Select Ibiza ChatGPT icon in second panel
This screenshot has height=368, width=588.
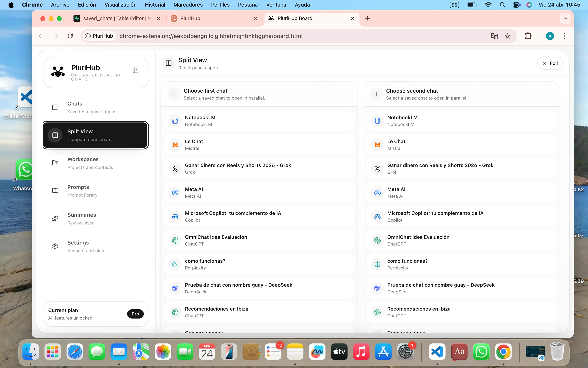pos(377,312)
